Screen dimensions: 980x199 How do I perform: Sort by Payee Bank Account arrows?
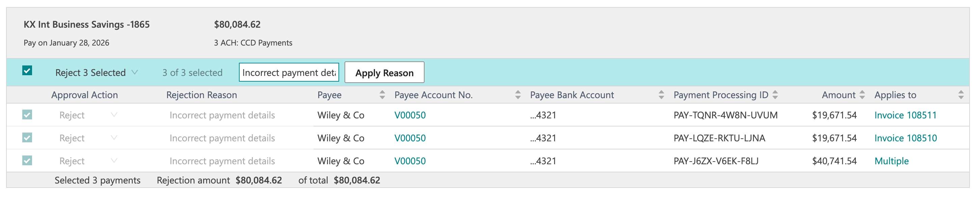pyautogui.click(x=661, y=95)
